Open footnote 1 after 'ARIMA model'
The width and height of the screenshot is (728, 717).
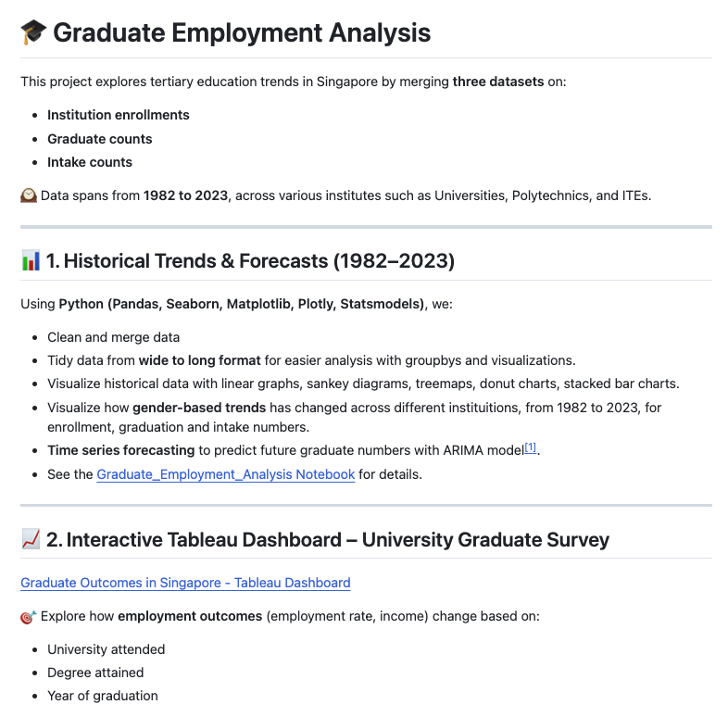coord(531,448)
